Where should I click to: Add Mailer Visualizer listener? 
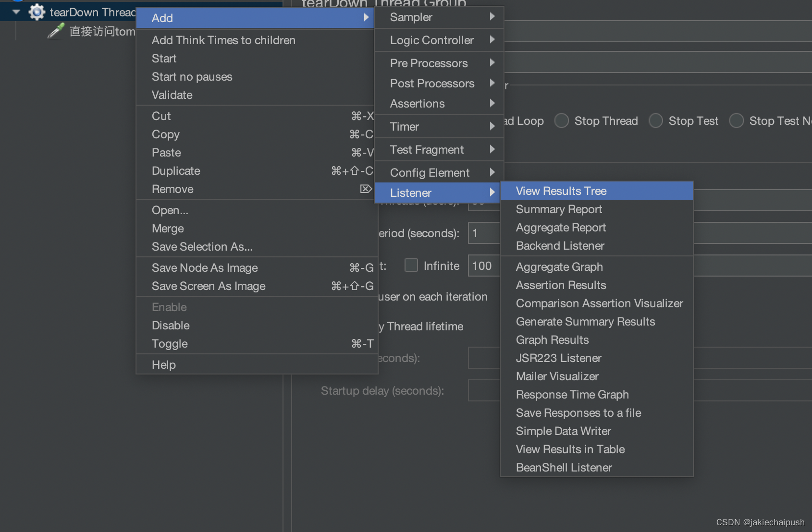pos(597,376)
